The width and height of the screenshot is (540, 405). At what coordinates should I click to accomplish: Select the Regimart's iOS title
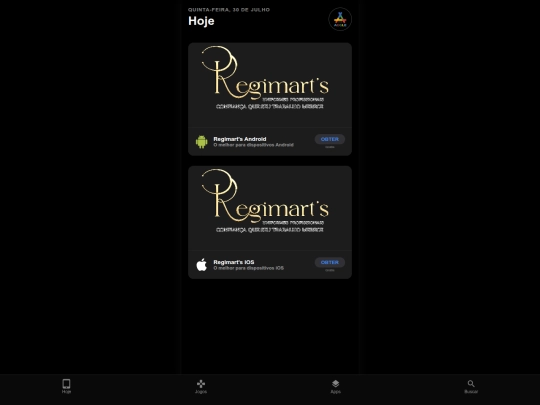[234, 262]
